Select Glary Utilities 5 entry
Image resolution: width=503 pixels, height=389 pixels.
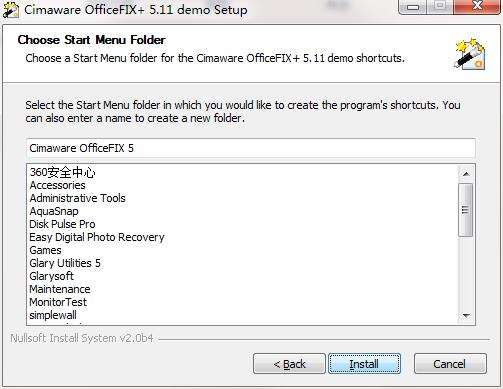65,263
